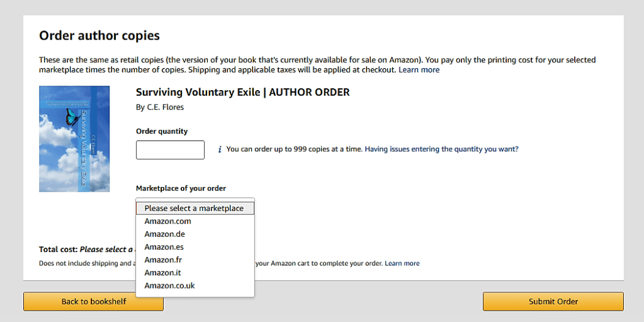Click the info icon beside order quantity
This screenshot has height=322, width=644.
pyautogui.click(x=220, y=149)
